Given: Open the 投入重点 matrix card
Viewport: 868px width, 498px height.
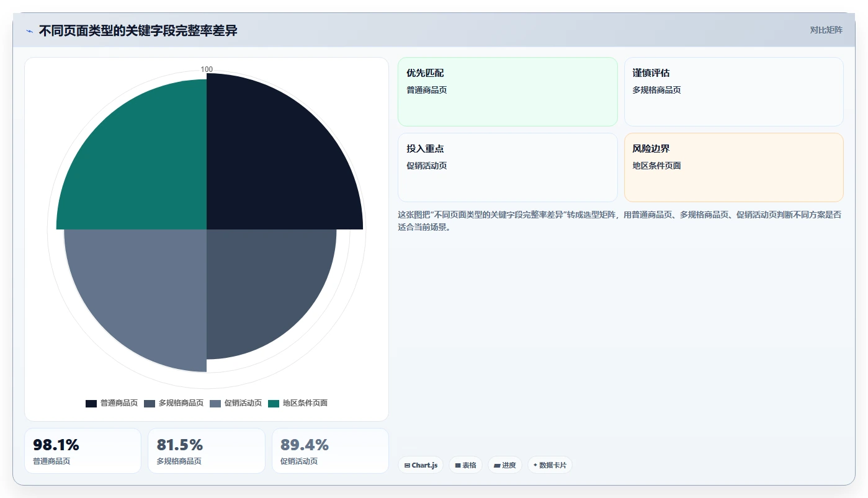Looking at the screenshot, I should [508, 167].
